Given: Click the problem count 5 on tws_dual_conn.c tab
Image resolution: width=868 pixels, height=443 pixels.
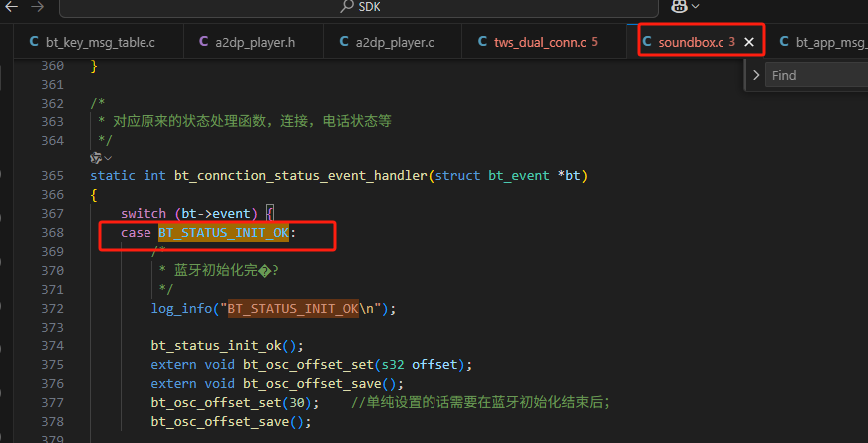Looking at the screenshot, I should 595,42.
